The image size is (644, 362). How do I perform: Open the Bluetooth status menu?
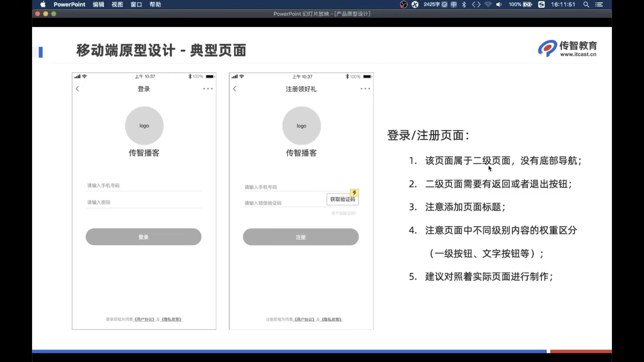pos(464,4)
